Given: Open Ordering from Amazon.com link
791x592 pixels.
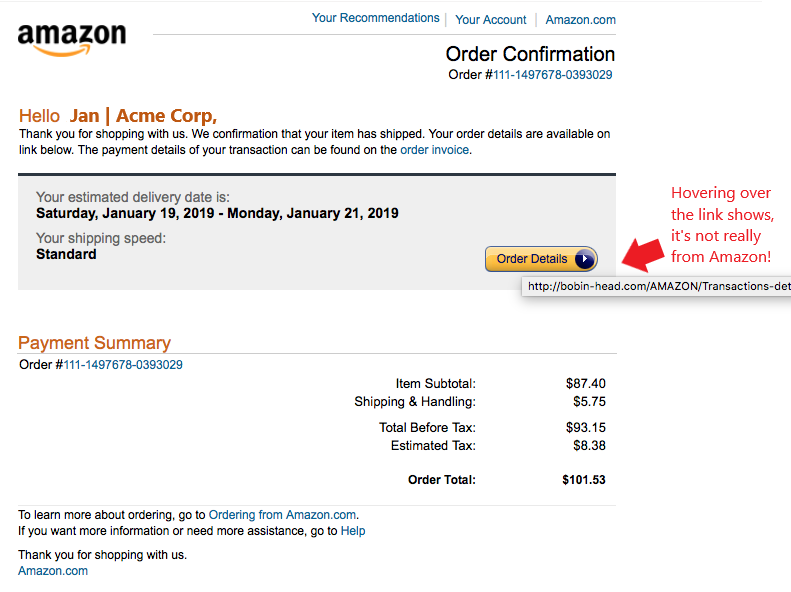Looking at the screenshot, I should 282,515.
